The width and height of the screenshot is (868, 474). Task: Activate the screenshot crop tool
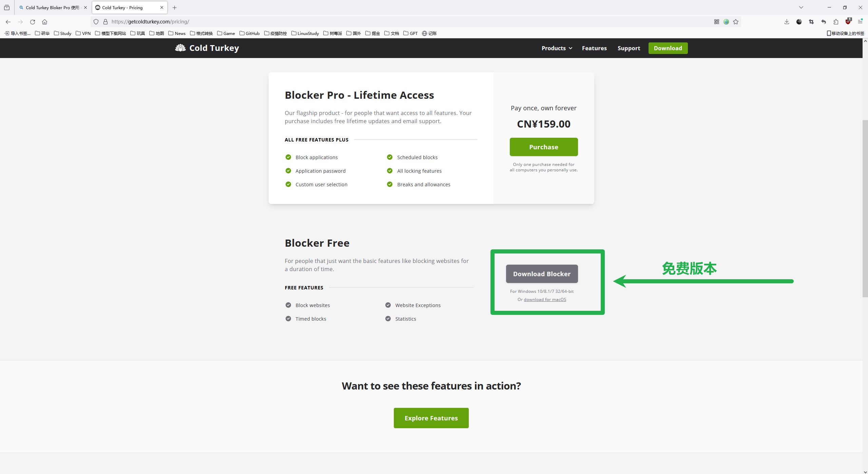click(x=811, y=22)
